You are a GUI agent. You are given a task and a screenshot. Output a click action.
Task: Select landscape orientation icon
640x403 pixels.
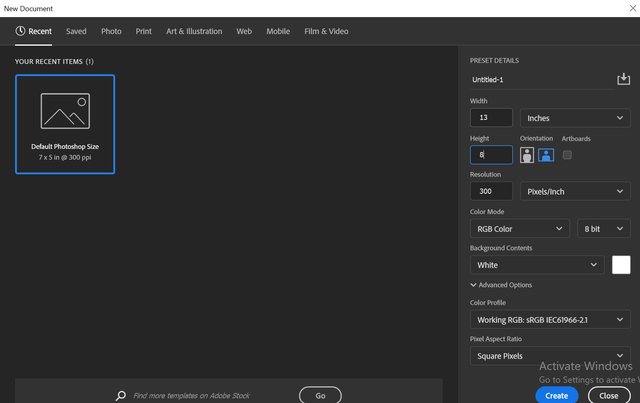pyautogui.click(x=546, y=155)
